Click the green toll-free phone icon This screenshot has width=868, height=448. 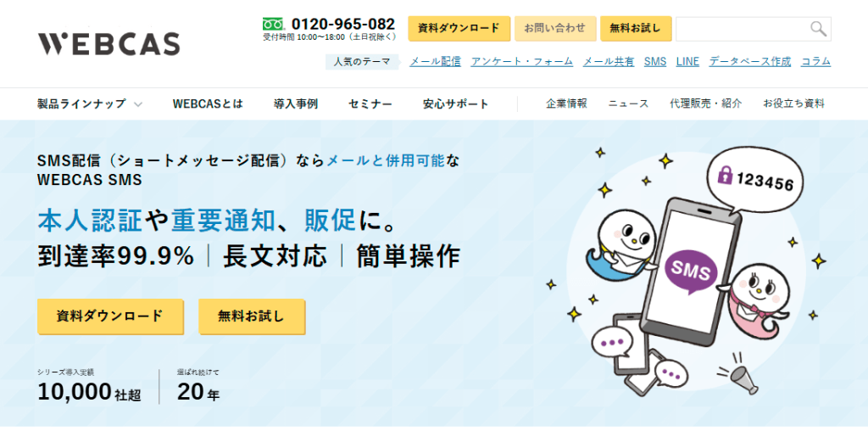273,24
